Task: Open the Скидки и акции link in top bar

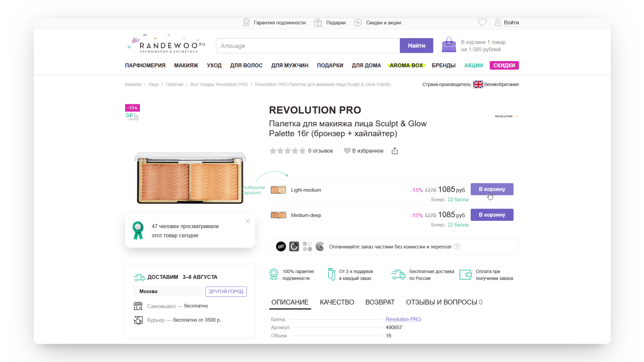Action: click(x=384, y=23)
